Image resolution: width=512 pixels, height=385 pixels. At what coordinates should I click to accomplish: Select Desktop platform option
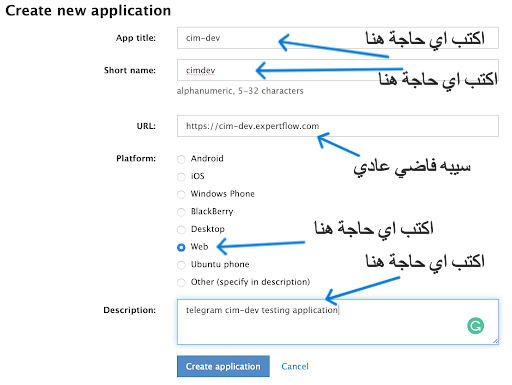(181, 230)
